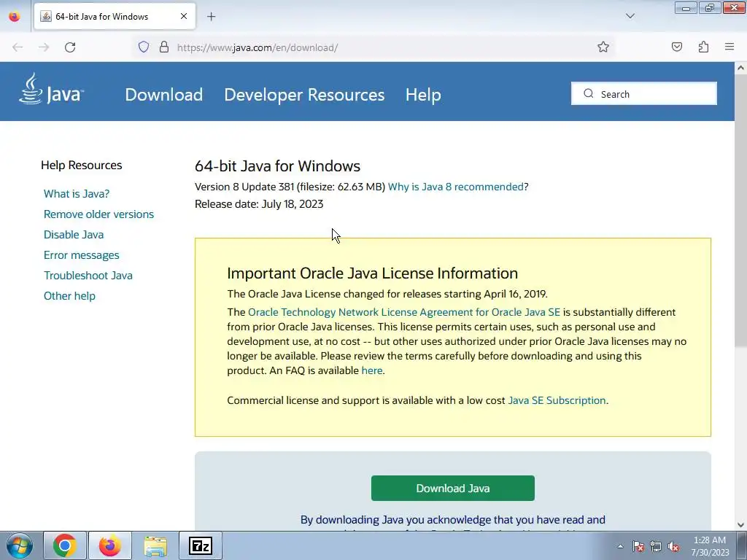Open a new tab with plus

coord(211,17)
